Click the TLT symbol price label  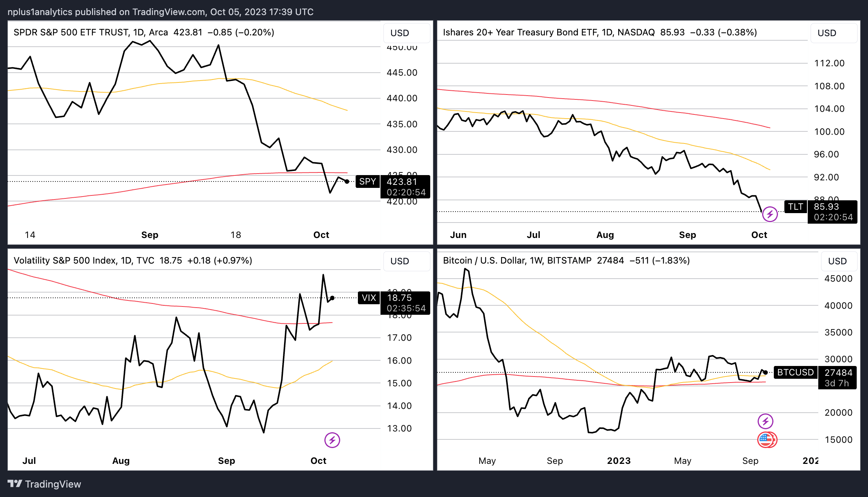tap(795, 207)
